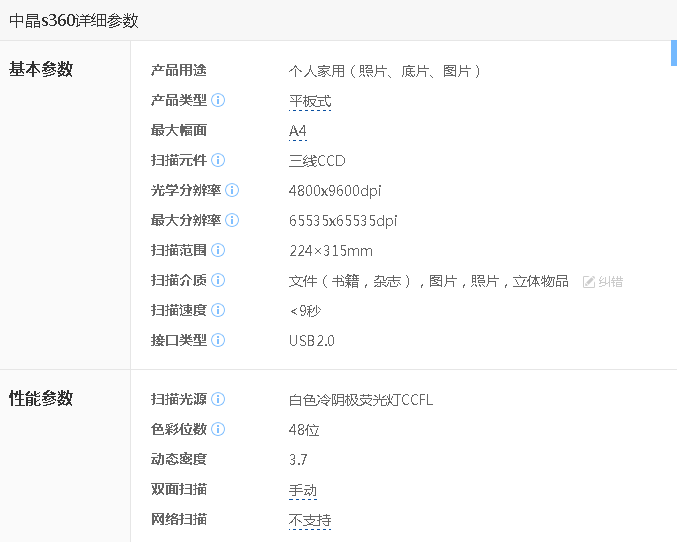The height and width of the screenshot is (542, 677).
Task: Click info icon next to 扫描光源
Action: coord(218,399)
